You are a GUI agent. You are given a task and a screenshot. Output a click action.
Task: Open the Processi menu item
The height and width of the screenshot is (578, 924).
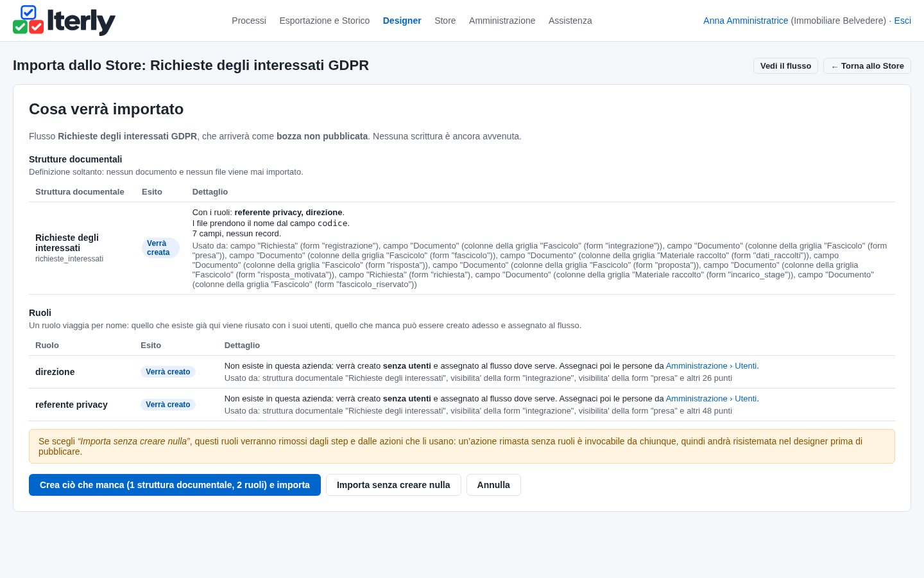click(x=249, y=21)
